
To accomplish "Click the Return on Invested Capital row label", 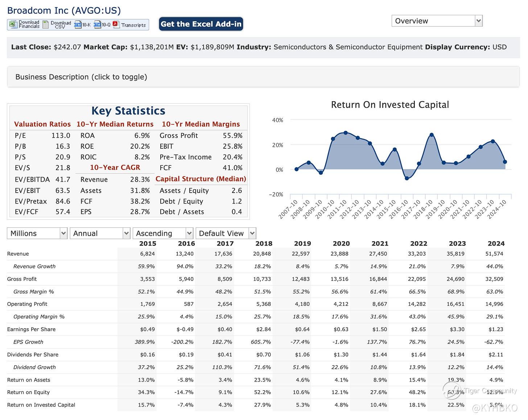I will (x=41, y=405).
